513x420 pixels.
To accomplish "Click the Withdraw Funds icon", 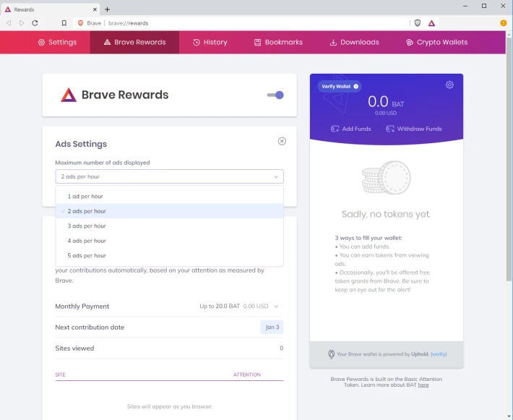I will pos(390,129).
